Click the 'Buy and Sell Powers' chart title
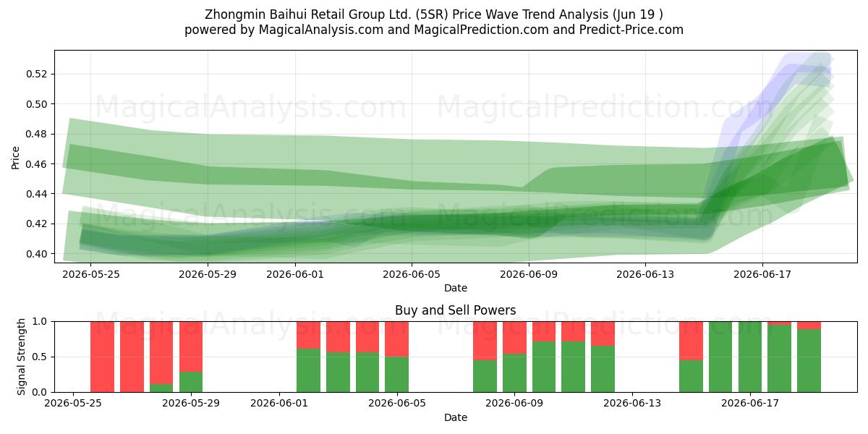 (x=456, y=310)
